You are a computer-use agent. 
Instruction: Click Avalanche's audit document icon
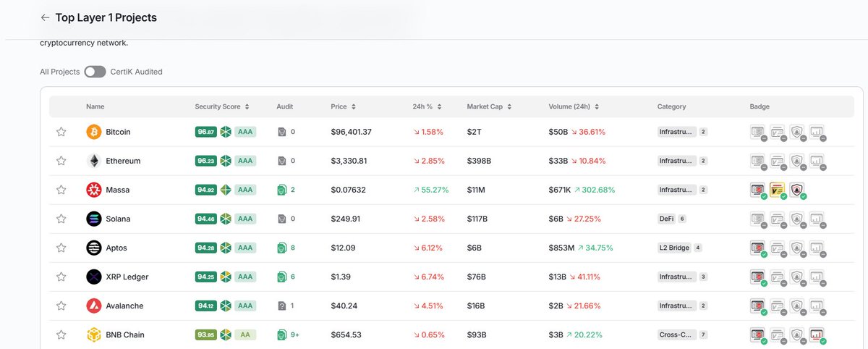[x=282, y=306]
